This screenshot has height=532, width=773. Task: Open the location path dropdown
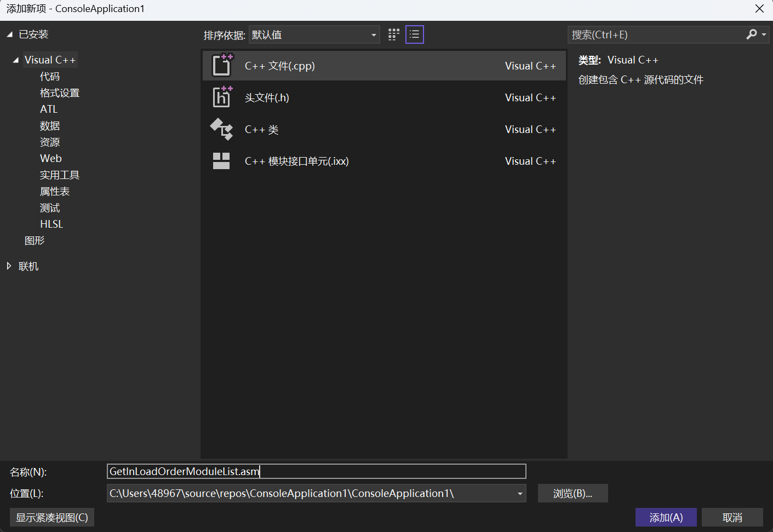click(519, 494)
